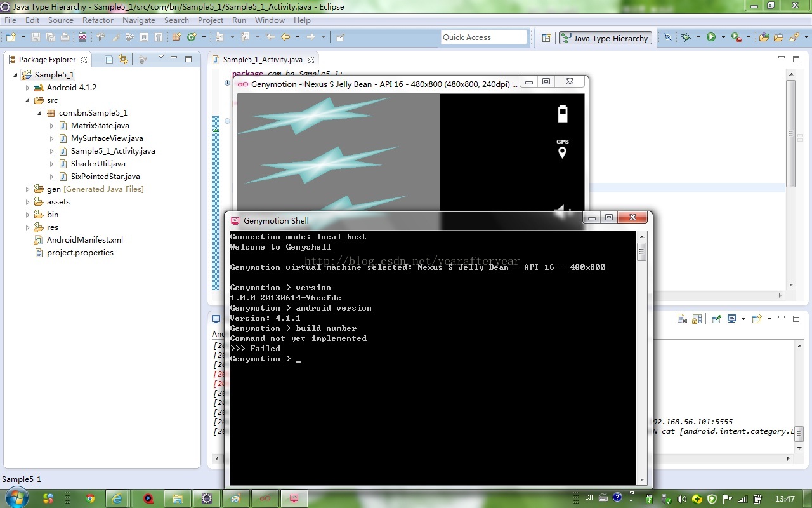This screenshot has width=812, height=508.
Task: Open the Window menu
Action: coord(270,20)
